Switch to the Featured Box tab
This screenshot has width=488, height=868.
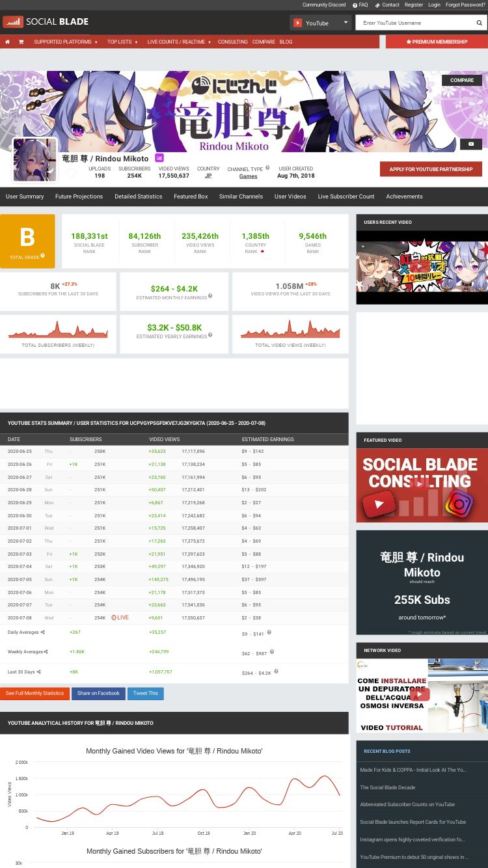pyautogui.click(x=191, y=197)
